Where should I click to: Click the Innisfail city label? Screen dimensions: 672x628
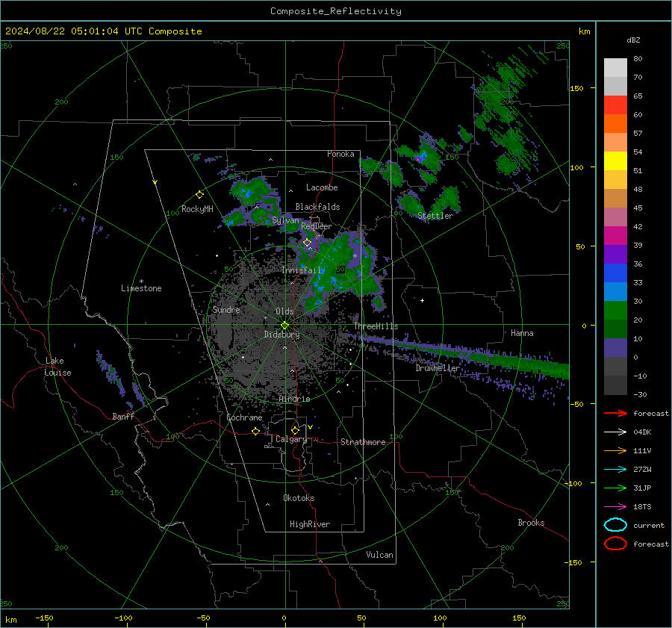click(x=302, y=270)
